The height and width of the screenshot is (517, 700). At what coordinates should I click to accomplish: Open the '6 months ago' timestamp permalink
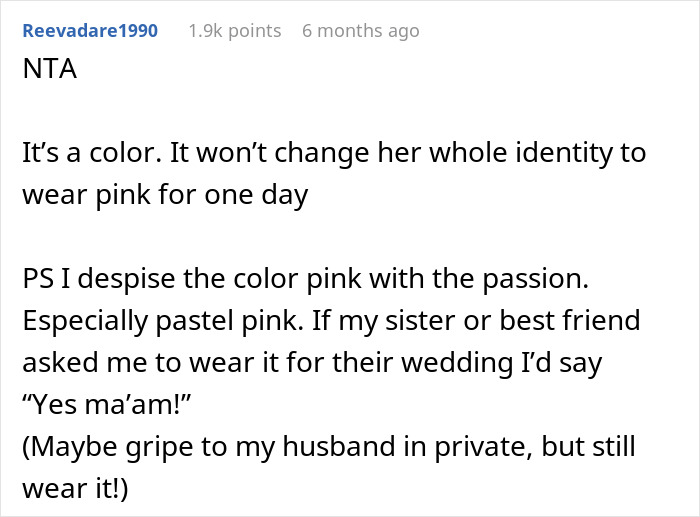point(360,30)
